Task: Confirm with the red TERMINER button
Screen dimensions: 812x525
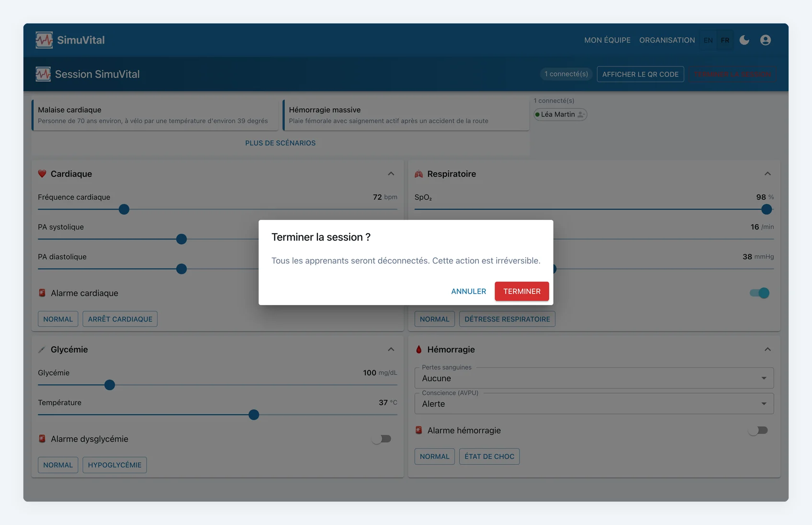Action: [x=521, y=291]
